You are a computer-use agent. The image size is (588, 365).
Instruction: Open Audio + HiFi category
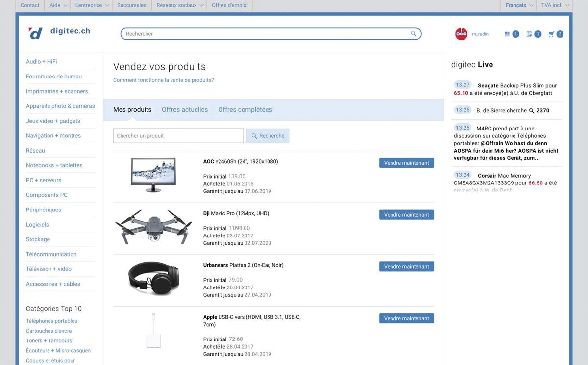pos(42,62)
